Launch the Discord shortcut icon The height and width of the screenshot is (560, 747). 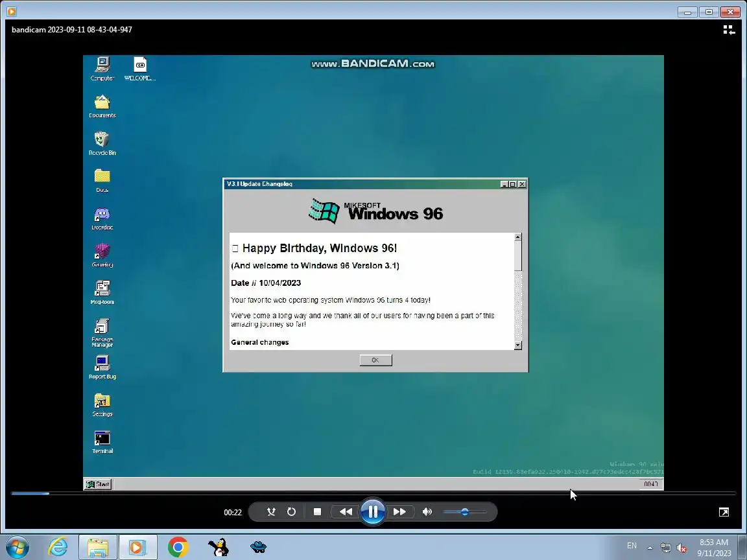(102, 218)
